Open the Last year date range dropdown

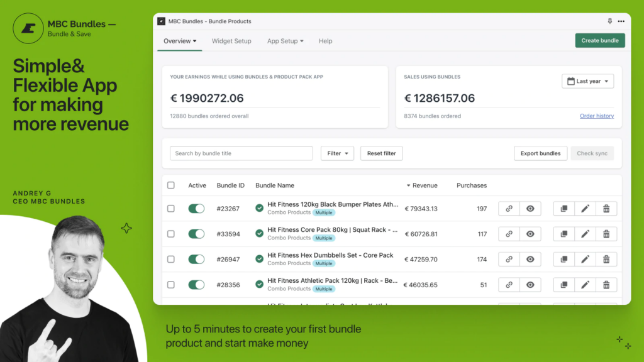coord(588,81)
